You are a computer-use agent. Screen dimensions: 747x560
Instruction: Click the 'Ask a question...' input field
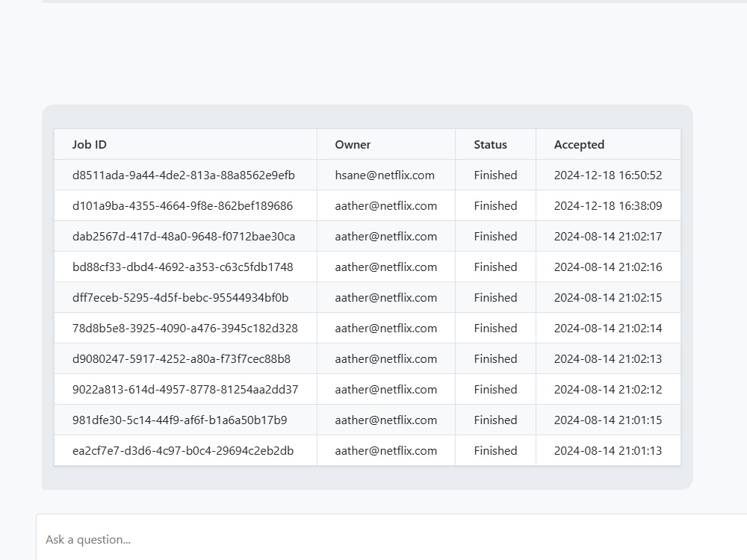tap(391, 539)
